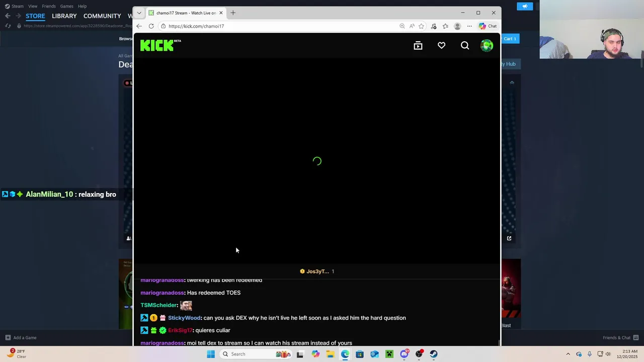Open Edge favorites list icon
The height and width of the screenshot is (362, 644).
click(445, 26)
